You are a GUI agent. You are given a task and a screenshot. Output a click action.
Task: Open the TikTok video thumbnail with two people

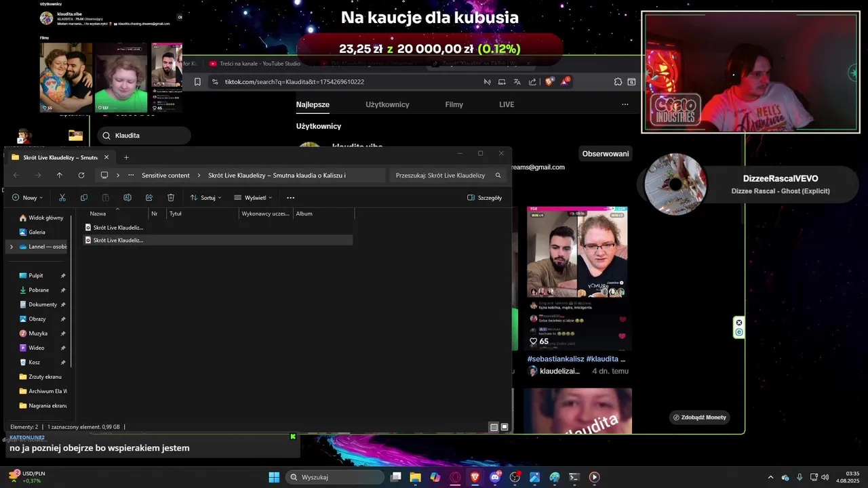(x=577, y=279)
